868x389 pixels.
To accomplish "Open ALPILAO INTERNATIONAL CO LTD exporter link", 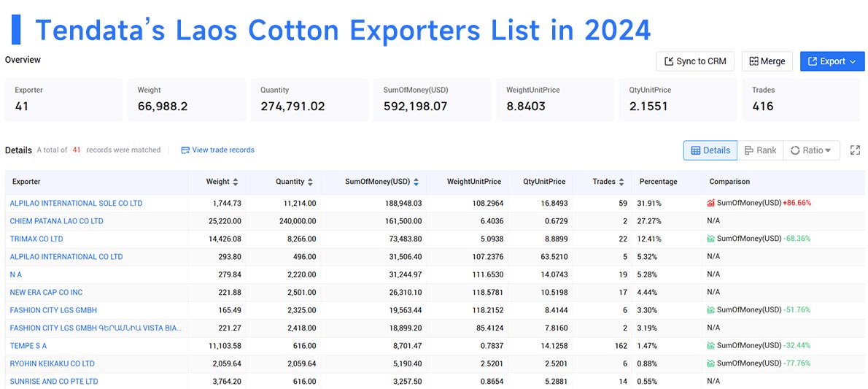I will click(66, 257).
